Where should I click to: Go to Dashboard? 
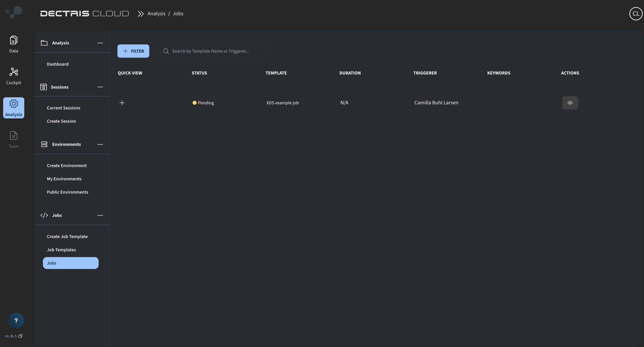click(x=57, y=64)
